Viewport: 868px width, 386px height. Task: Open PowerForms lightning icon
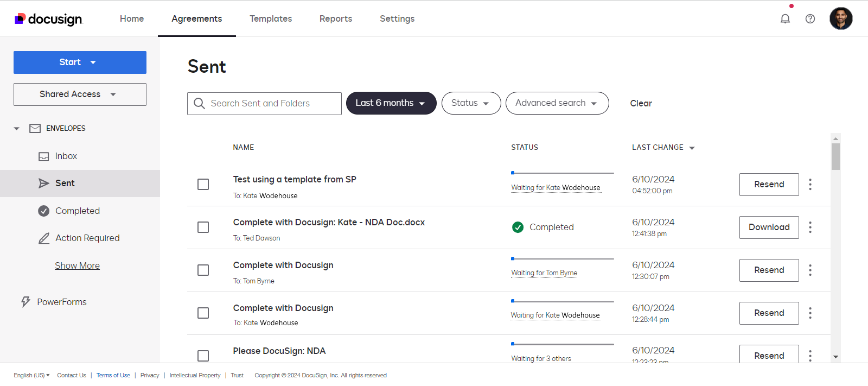pos(25,302)
